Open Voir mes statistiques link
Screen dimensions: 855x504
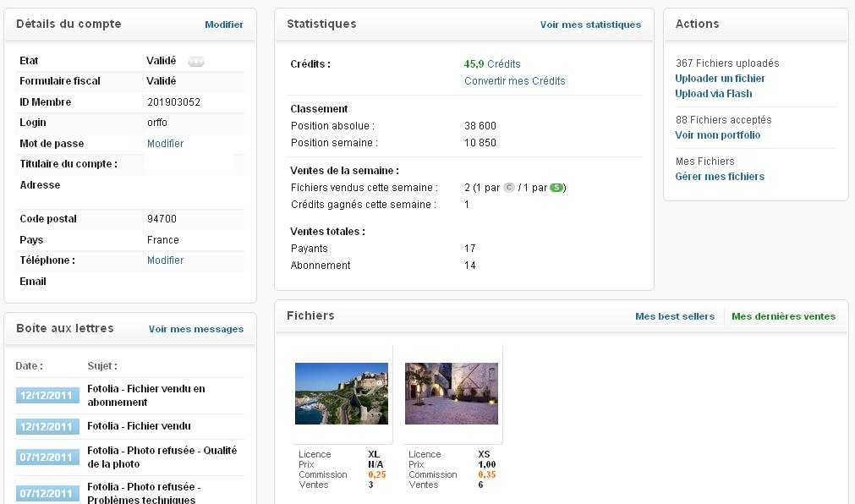point(590,25)
